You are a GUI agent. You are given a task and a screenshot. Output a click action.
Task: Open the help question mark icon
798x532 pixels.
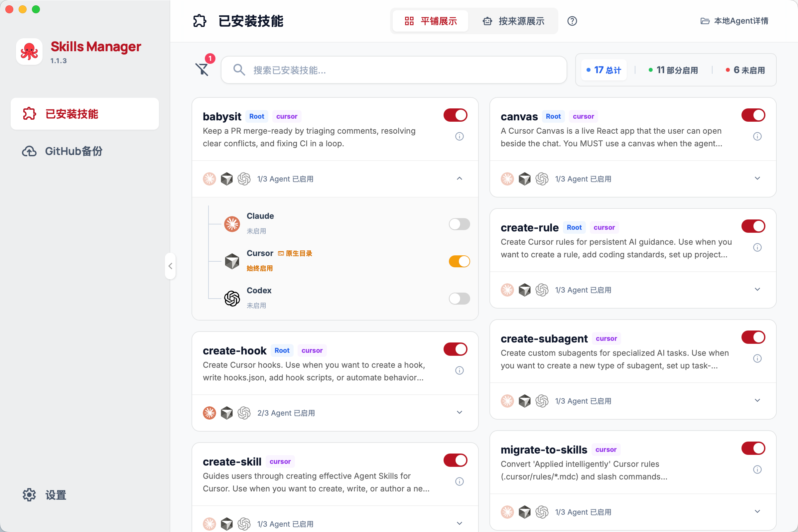click(x=572, y=21)
